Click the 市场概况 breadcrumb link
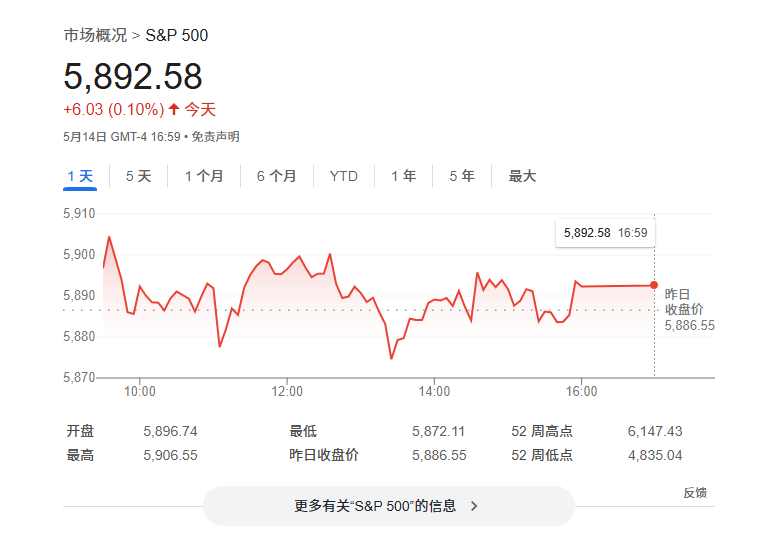762x547 pixels. tap(95, 35)
